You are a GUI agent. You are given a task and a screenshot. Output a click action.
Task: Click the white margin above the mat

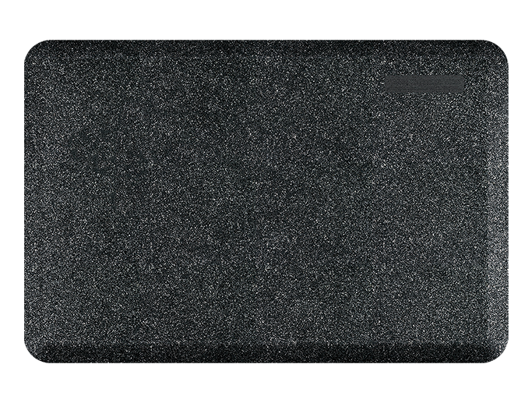coord(266,19)
